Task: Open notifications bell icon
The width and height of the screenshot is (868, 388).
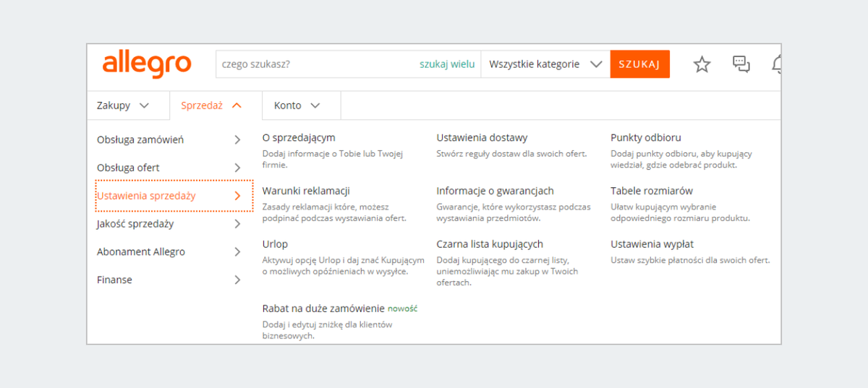Action: [x=777, y=64]
